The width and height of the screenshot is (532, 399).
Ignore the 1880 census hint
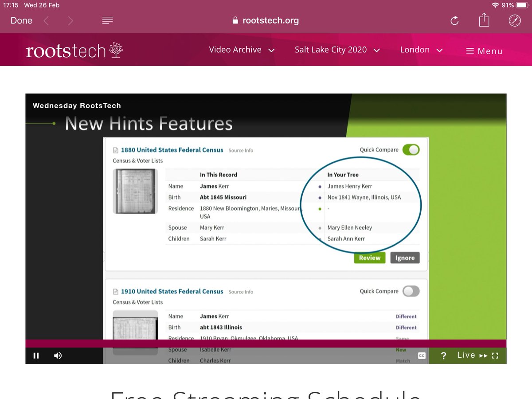(x=405, y=258)
